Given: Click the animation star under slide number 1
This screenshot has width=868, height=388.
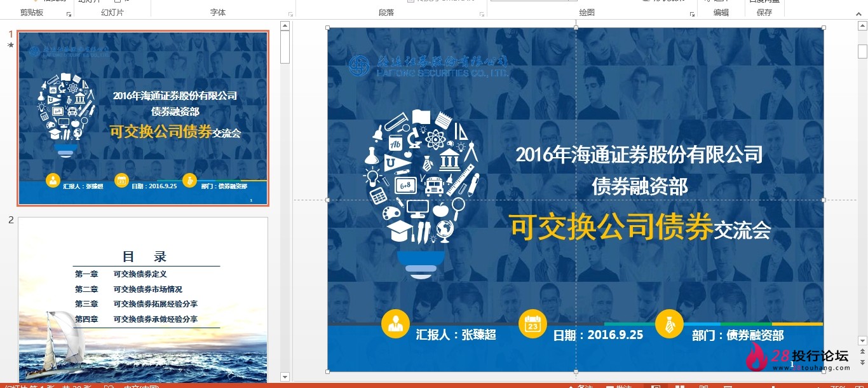Looking at the screenshot, I should (10, 45).
